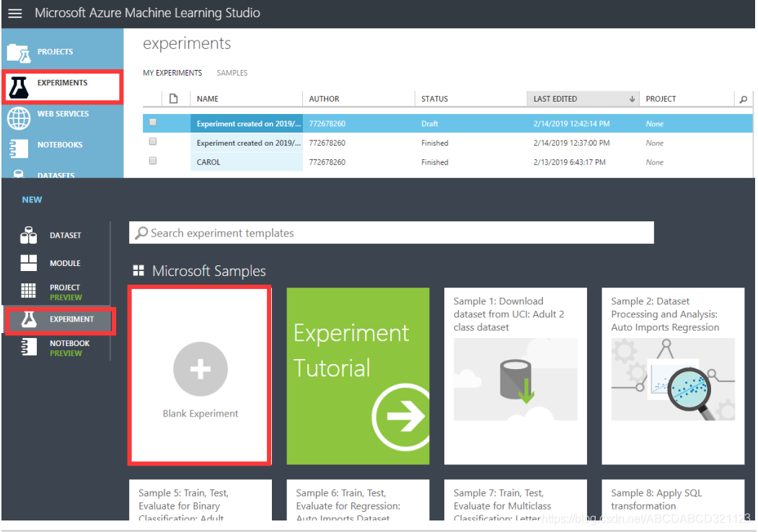This screenshot has width=758, height=532.
Task: Click author 772678260 in CAROL row
Action: tap(327, 162)
